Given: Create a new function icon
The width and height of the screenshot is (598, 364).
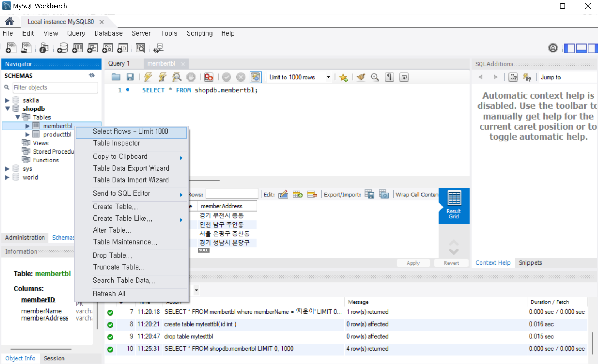Looking at the screenshot, I should (122, 48).
